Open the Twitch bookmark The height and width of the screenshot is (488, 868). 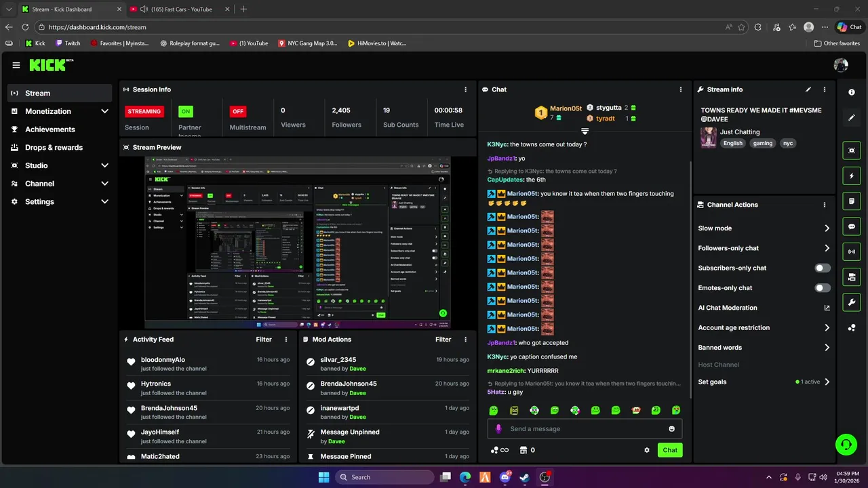click(x=67, y=43)
